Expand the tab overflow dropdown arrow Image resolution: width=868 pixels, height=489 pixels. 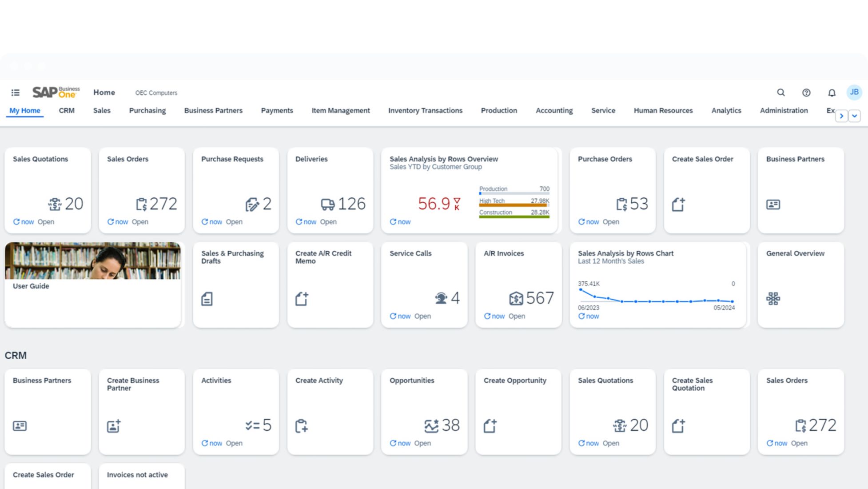click(x=854, y=116)
